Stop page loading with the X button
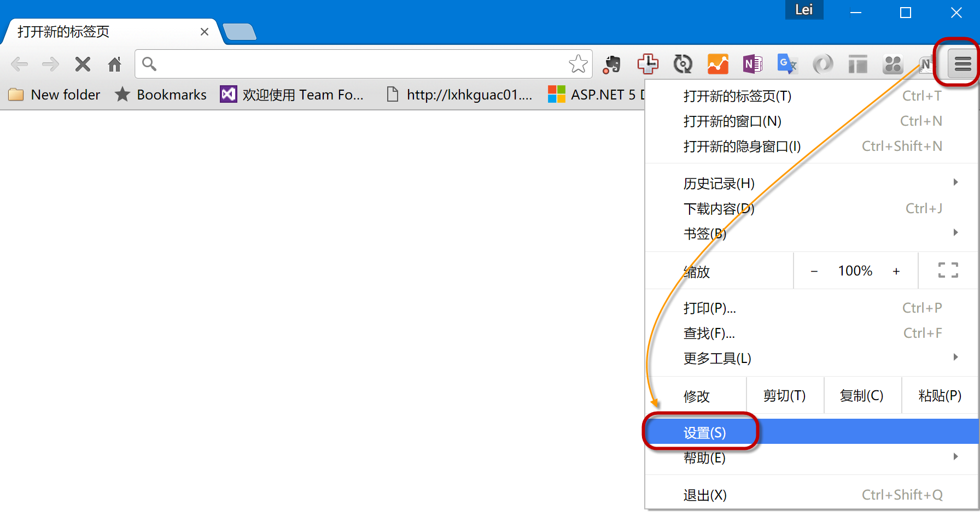This screenshot has height=516, width=980. (x=83, y=64)
